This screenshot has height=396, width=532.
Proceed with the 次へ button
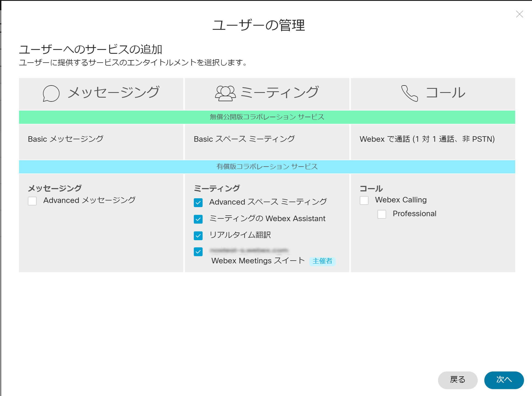pyautogui.click(x=504, y=380)
